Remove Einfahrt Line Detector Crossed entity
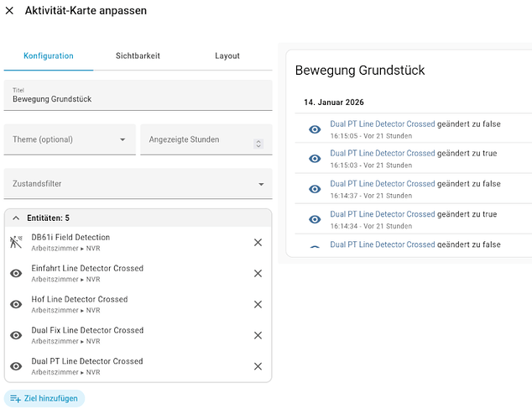The width and height of the screenshot is (532, 420). [x=258, y=273]
